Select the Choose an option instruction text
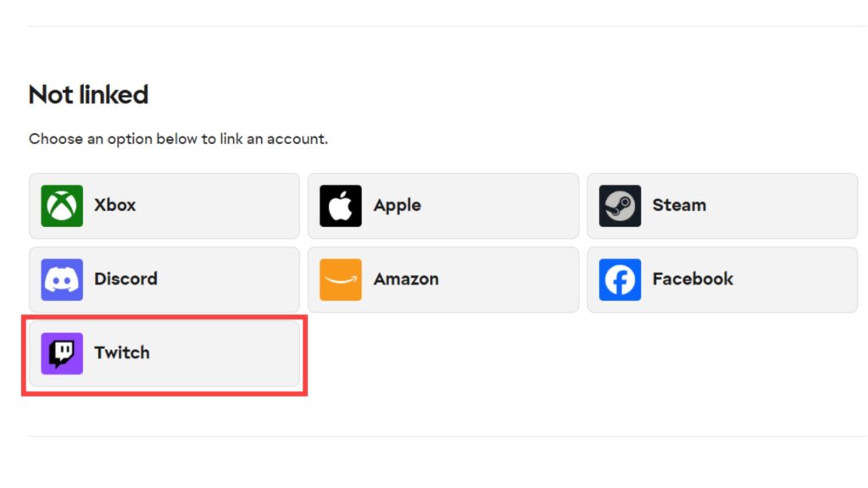This screenshot has width=868, height=488. tap(179, 138)
